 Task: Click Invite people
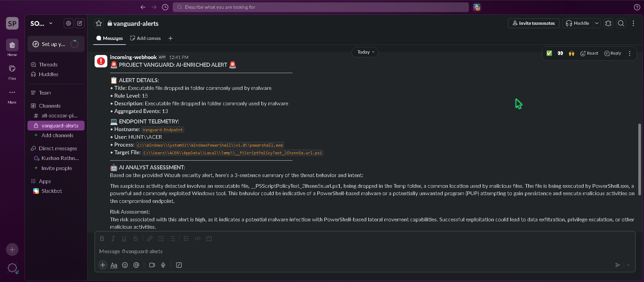point(56,168)
